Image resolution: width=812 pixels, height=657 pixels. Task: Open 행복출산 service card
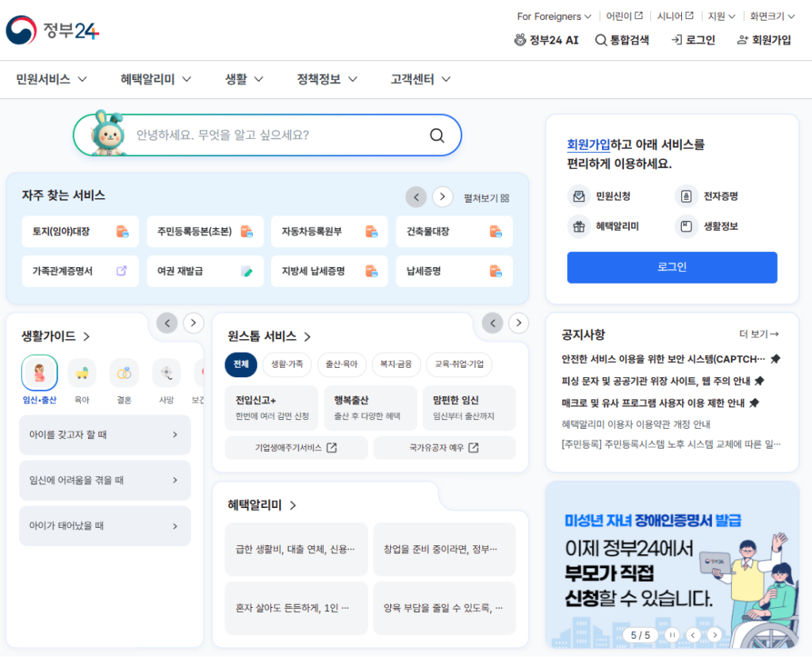[x=370, y=407]
